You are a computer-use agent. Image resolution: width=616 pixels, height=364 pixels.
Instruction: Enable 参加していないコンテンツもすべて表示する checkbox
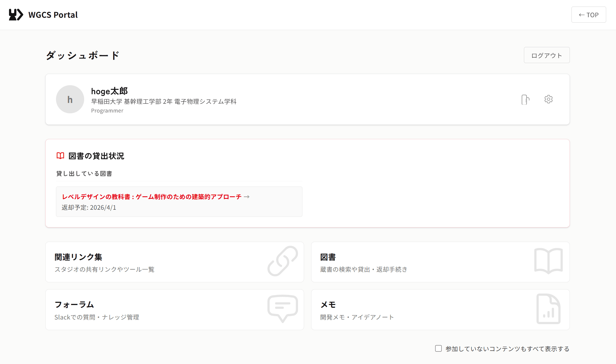438,348
